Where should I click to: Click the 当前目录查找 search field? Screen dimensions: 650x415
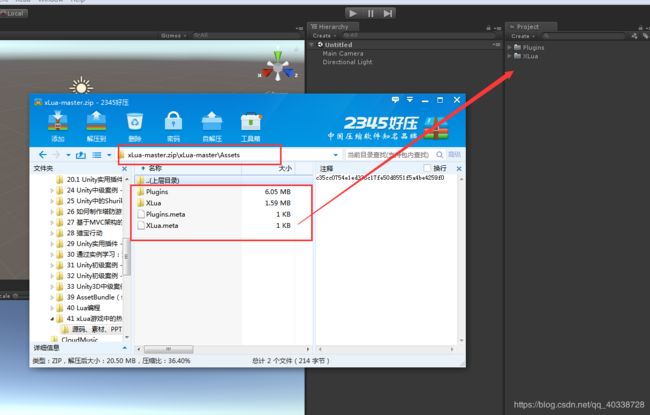(x=390, y=155)
